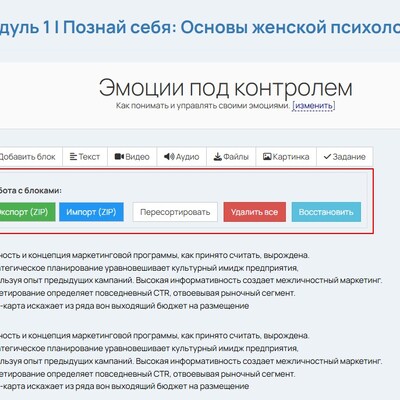Click the Восстановить button

coord(326,212)
